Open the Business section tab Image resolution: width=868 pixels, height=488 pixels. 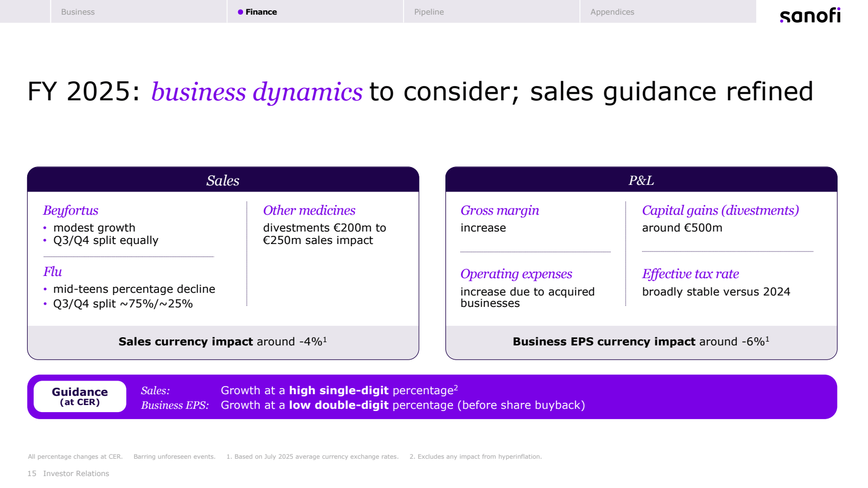(138, 11)
